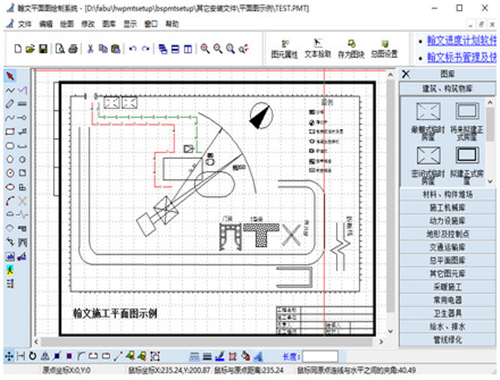The width and height of the screenshot is (500, 380).
Task: Paste with the clipboard icon
Action: point(115,49)
